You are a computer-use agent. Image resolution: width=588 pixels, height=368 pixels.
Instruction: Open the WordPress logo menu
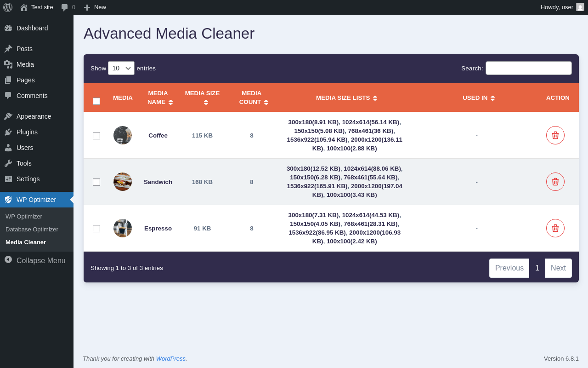pos(8,7)
